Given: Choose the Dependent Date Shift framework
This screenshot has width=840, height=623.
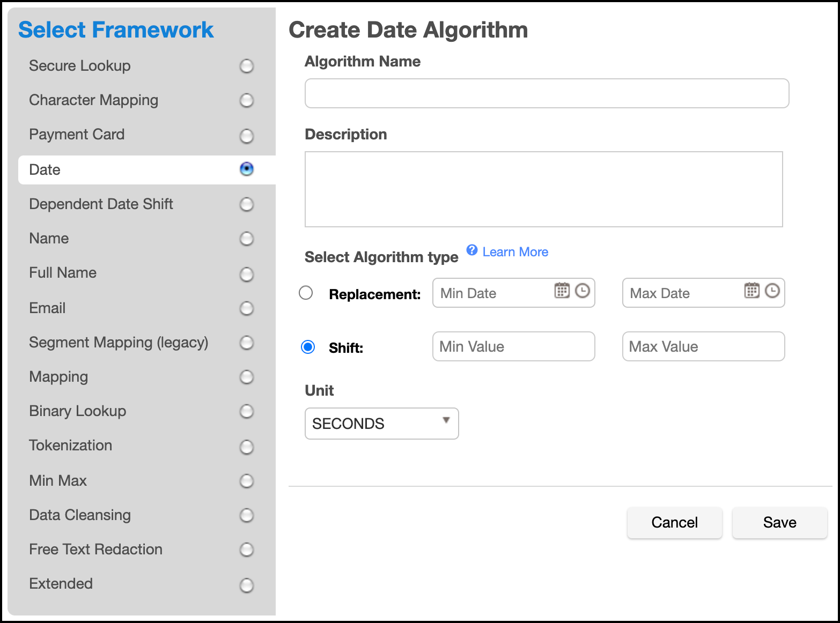Looking at the screenshot, I should point(246,204).
